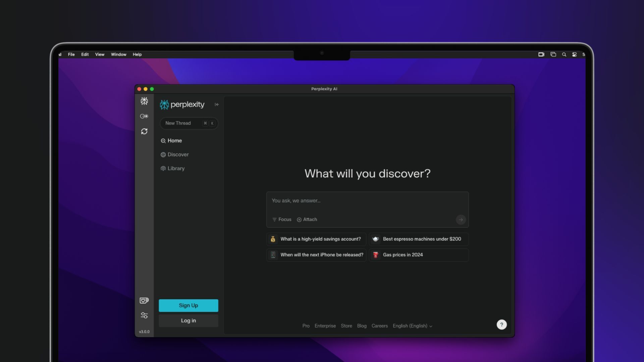Open the Discover page

175,155
